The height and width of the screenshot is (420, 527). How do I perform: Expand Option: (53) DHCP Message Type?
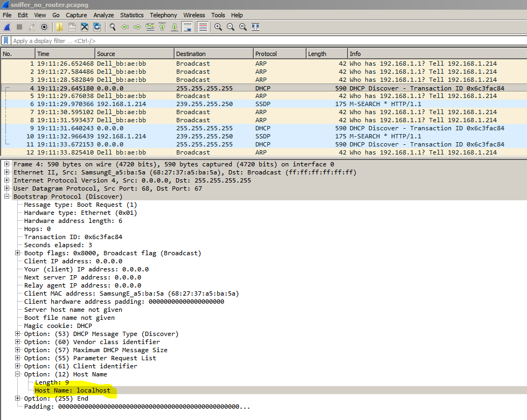click(18, 333)
